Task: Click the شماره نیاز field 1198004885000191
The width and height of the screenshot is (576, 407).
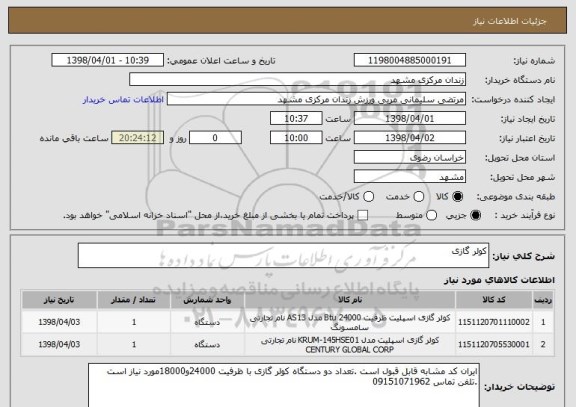Action: (x=410, y=60)
